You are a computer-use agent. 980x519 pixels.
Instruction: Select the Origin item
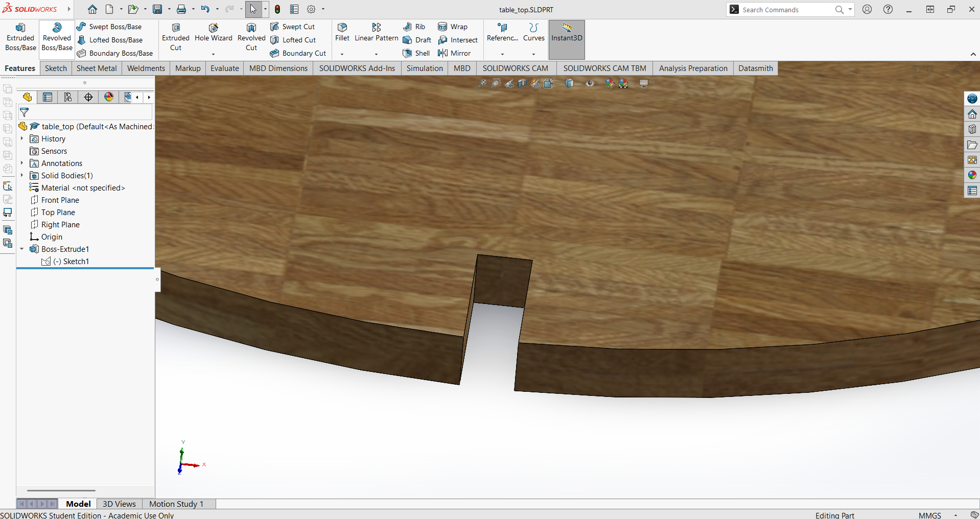pyautogui.click(x=46, y=237)
